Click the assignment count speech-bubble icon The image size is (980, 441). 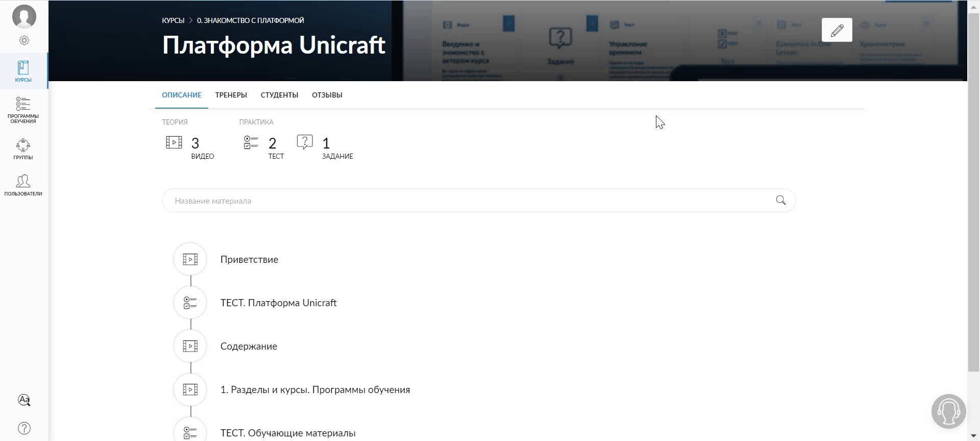(305, 142)
